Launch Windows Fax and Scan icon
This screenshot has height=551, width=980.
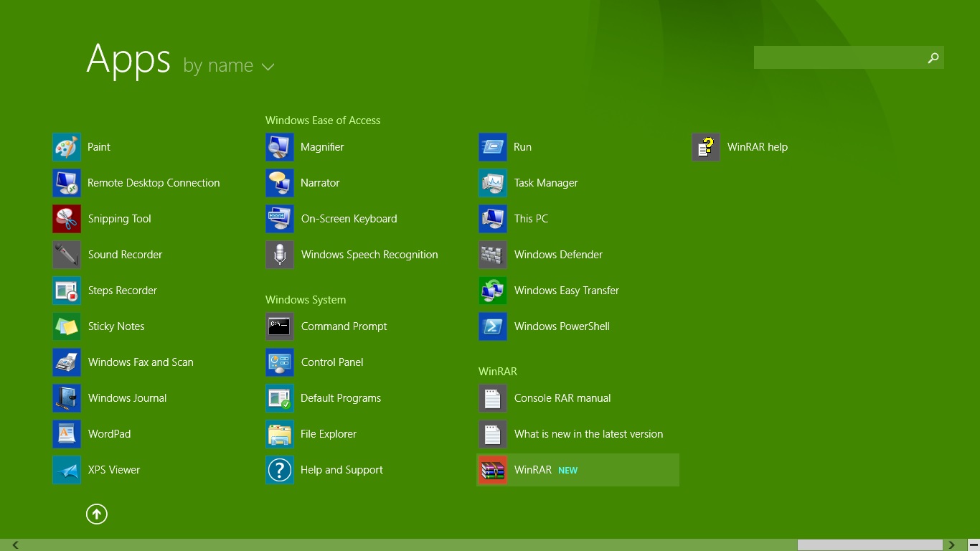[67, 362]
